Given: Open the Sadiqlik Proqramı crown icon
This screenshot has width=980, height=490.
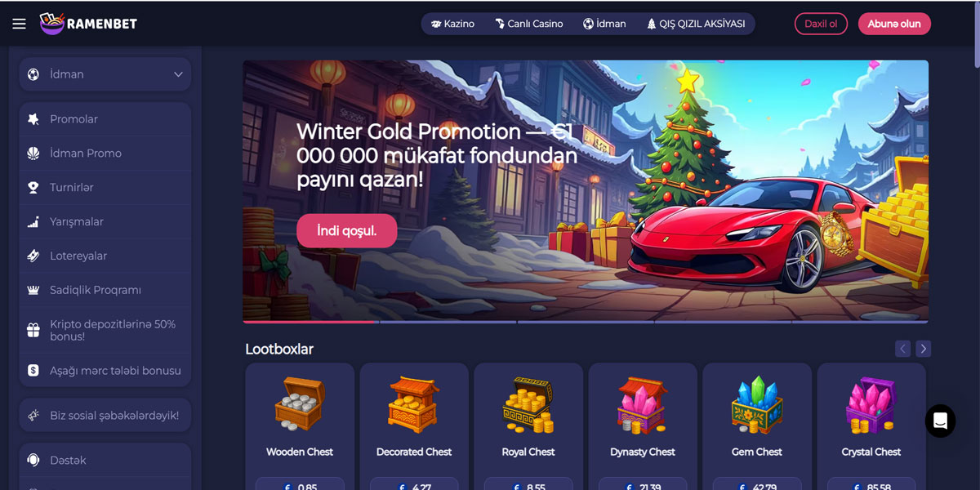Looking at the screenshot, I should coord(33,290).
